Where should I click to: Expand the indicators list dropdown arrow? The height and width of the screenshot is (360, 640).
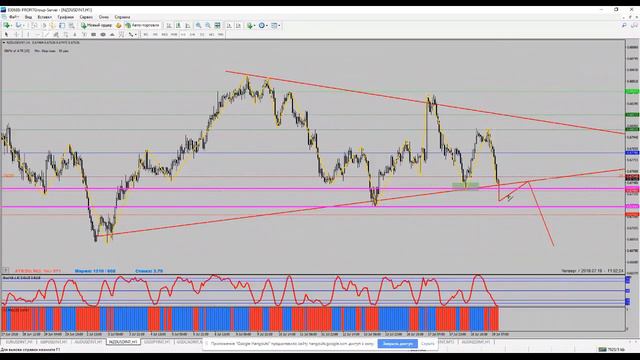[255, 25]
